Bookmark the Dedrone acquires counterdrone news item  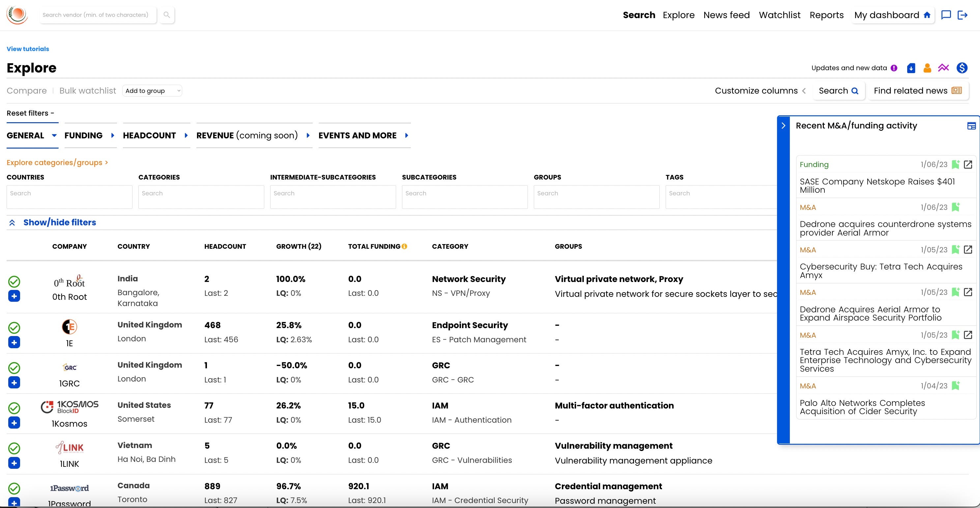click(955, 207)
